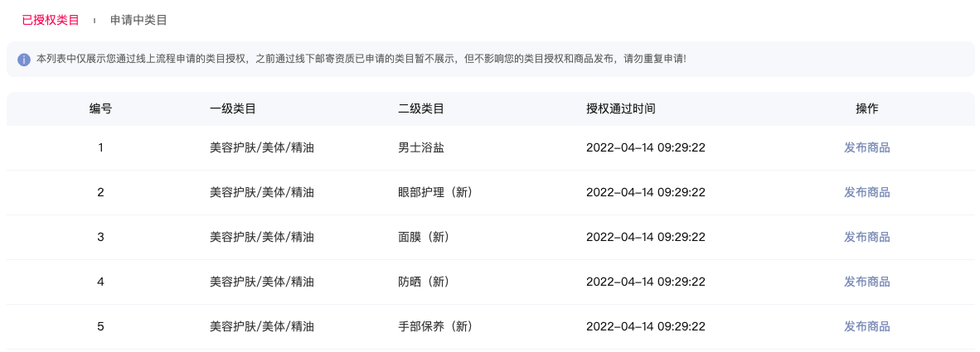Viewport: 980px width, 352px height.
Task: Select the 面膜（新）category cell
Action: tap(424, 237)
